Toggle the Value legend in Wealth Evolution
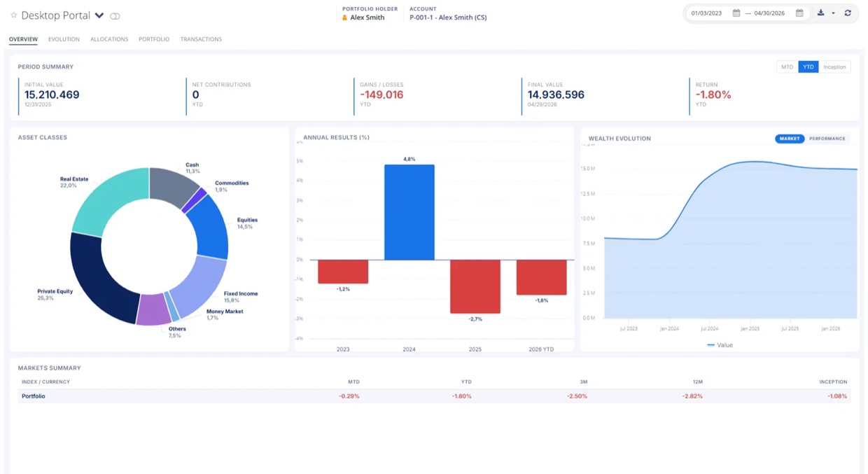Screen dimensions: 868x474 (x=720, y=345)
